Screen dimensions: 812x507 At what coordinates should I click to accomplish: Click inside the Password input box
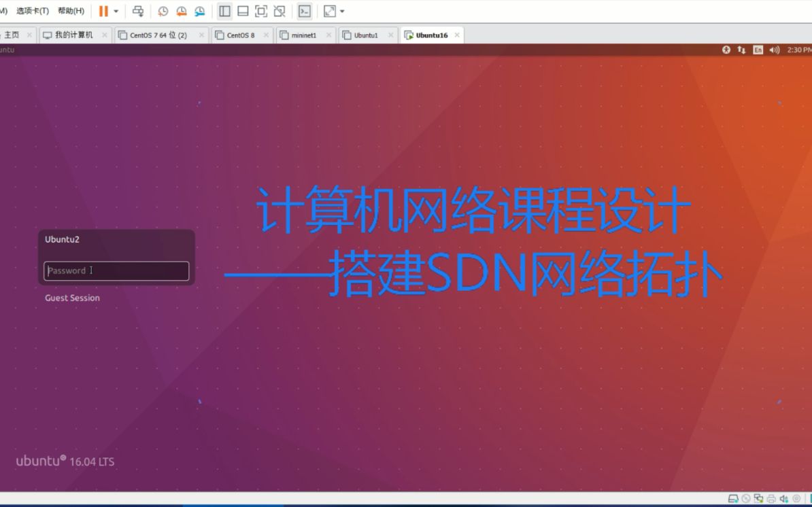[116, 270]
